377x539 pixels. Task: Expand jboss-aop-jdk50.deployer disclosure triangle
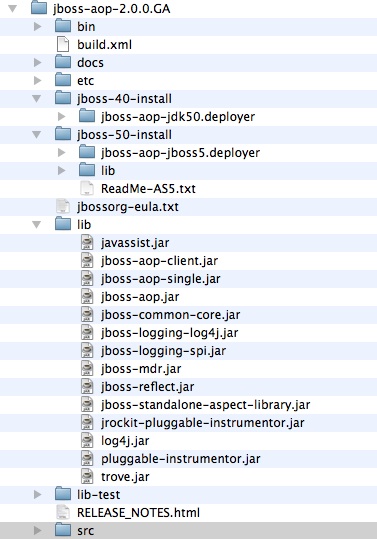tap(62, 117)
